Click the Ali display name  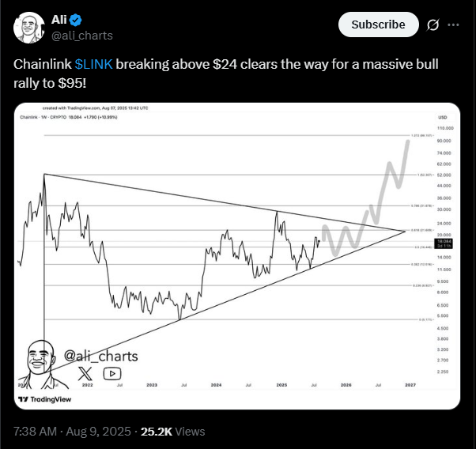point(59,20)
